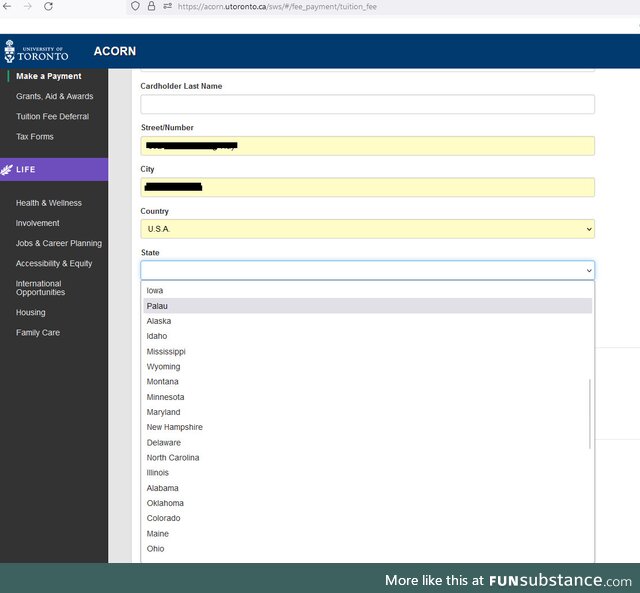The image size is (640, 593).
Task: Select the LIFE section header
Action: click(54, 169)
